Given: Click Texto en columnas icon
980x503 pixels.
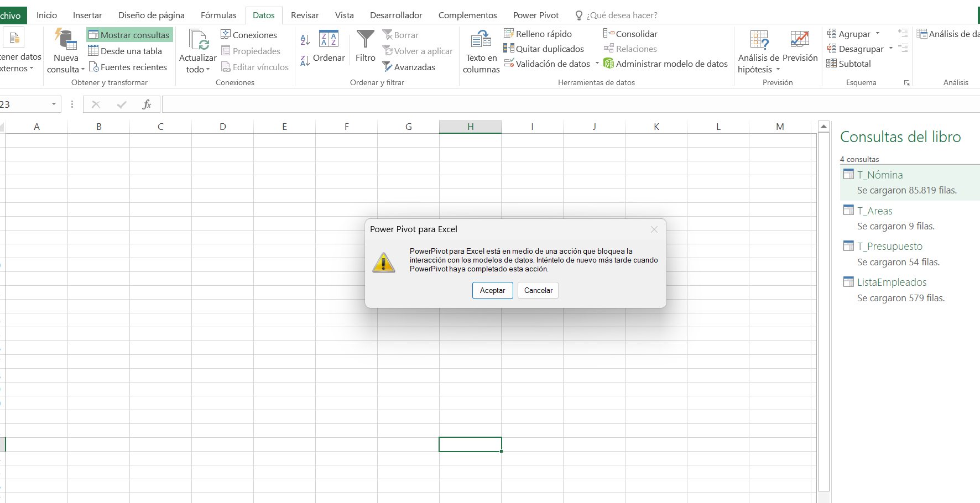Looking at the screenshot, I should [481, 40].
